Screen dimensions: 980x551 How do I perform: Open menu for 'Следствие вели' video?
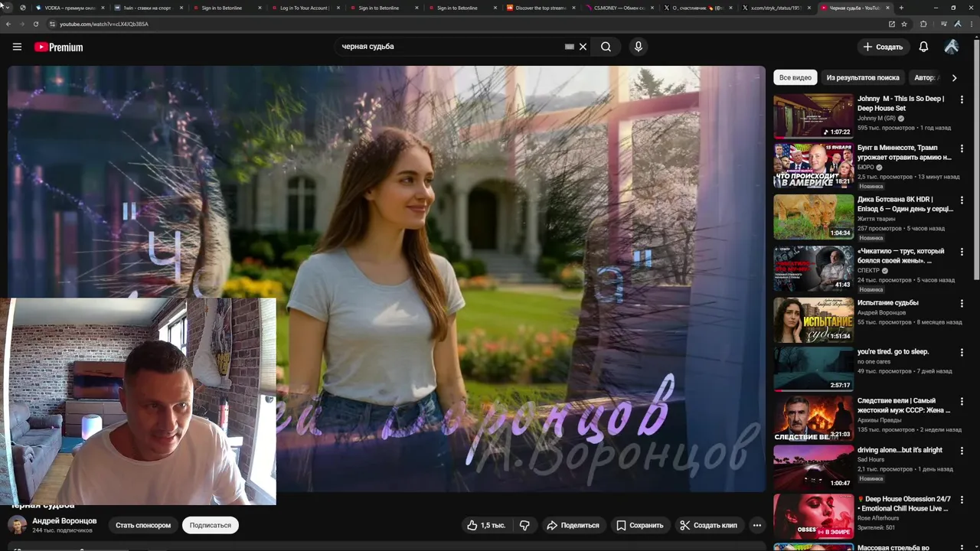962,401
